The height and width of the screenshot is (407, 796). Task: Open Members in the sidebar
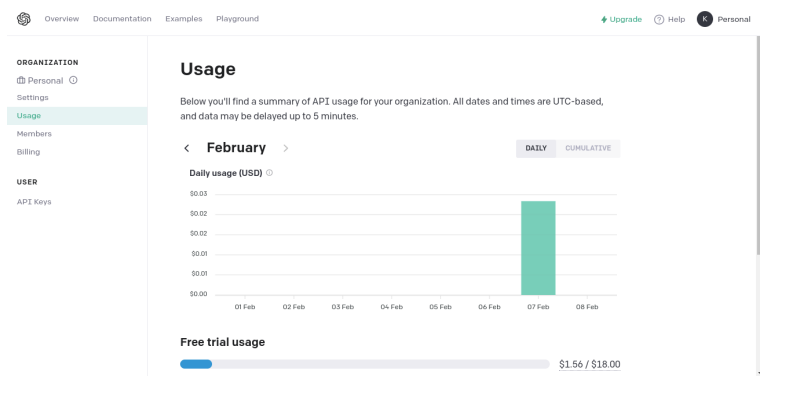[33, 133]
